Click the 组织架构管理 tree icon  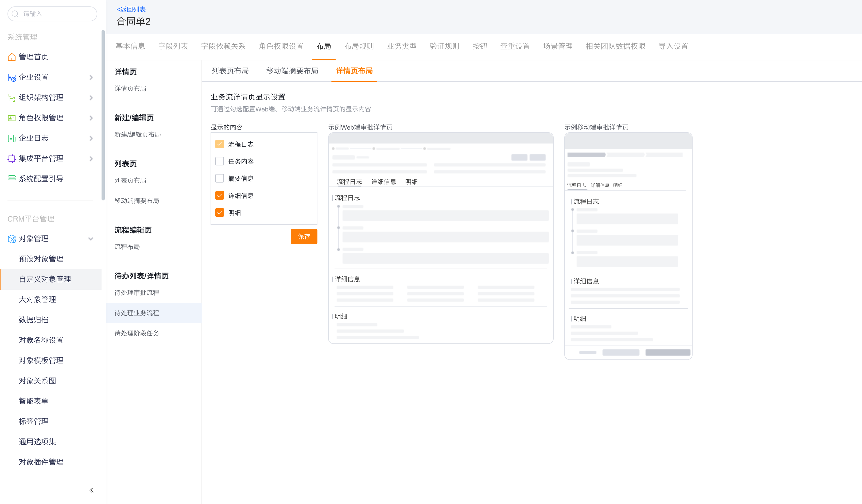[x=12, y=98]
